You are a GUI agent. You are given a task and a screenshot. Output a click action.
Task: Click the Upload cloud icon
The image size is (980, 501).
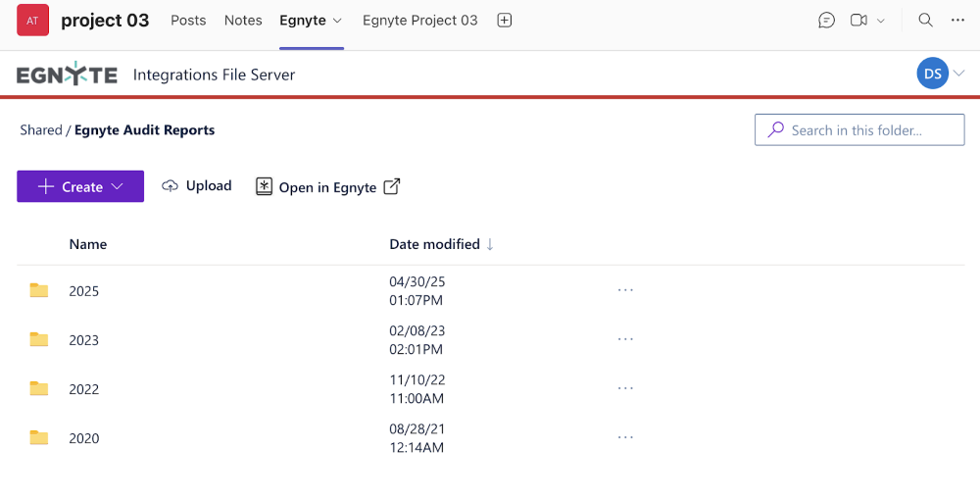[170, 185]
